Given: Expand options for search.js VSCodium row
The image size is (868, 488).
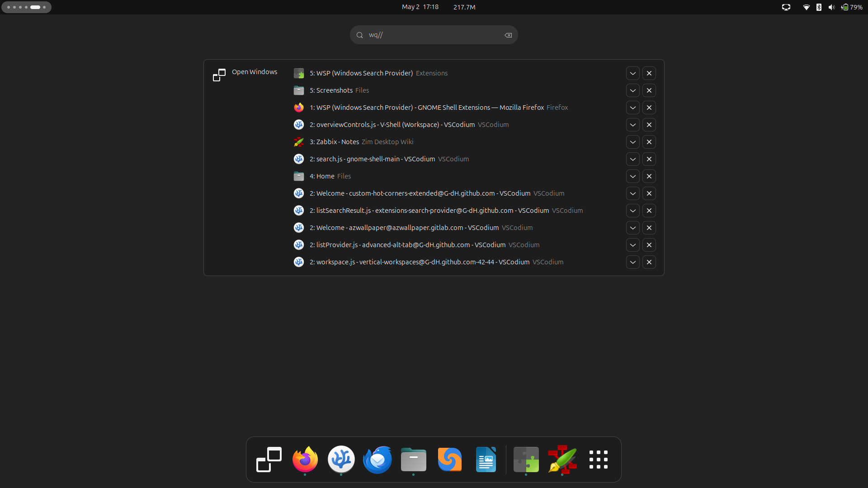Looking at the screenshot, I should coord(633,159).
